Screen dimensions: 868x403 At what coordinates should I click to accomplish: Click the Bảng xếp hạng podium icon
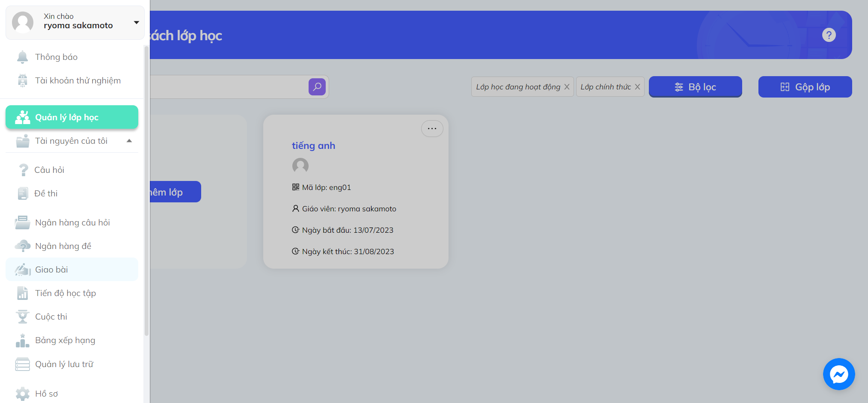click(22, 341)
